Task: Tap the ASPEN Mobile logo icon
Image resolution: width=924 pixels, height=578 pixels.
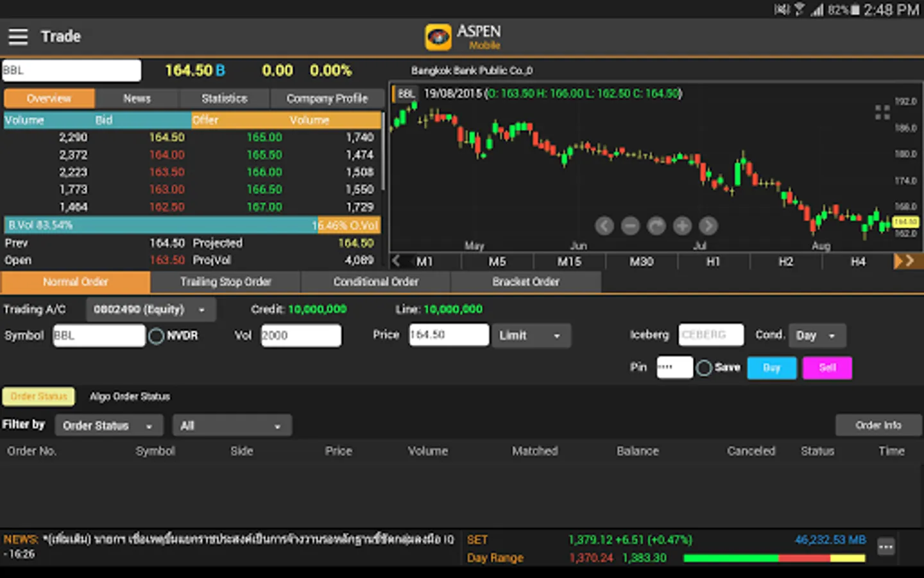Action: [438, 37]
